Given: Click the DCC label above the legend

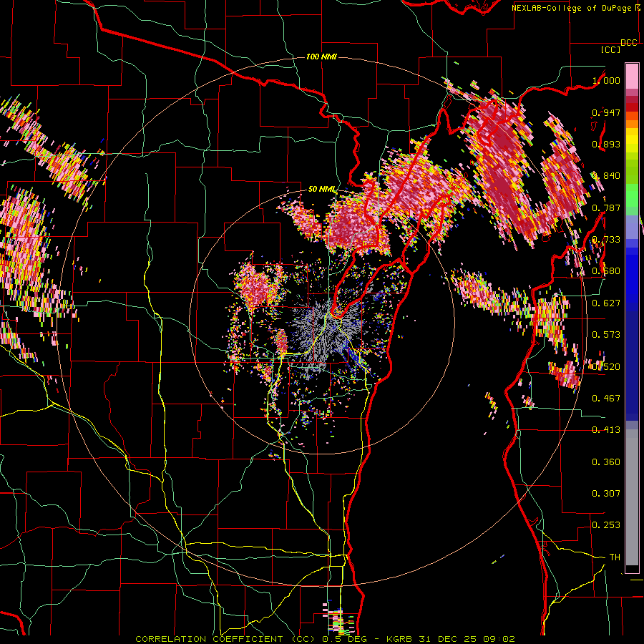Looking at the screenshot, I should point(629,43).
